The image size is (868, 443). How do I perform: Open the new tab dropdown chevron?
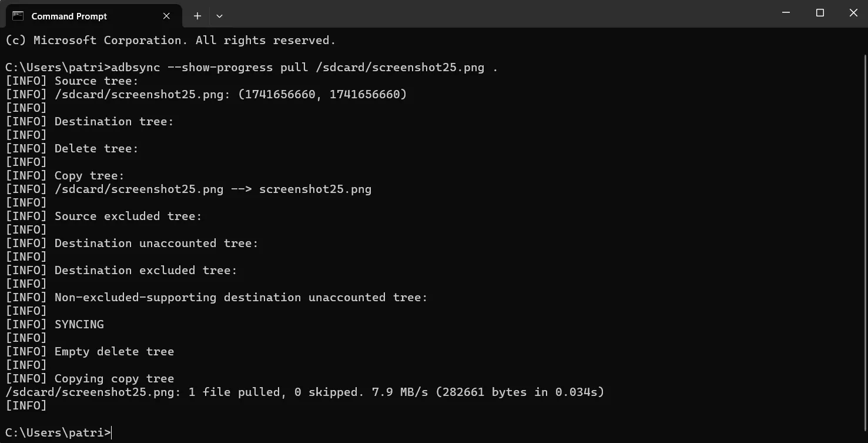point(219,16)
